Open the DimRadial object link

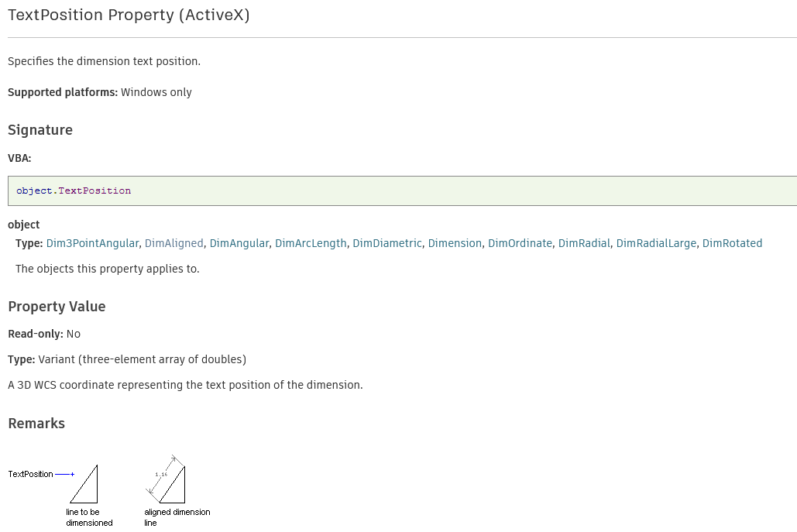point(584,243)
